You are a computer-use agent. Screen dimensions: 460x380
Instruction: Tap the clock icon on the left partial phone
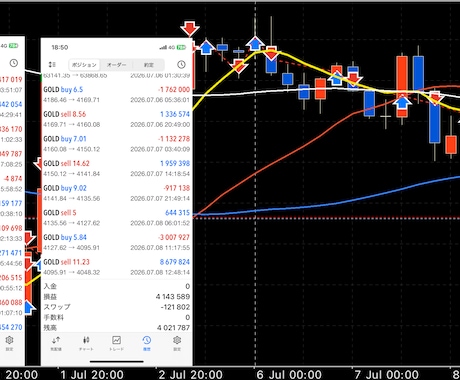tap(14, 63)
